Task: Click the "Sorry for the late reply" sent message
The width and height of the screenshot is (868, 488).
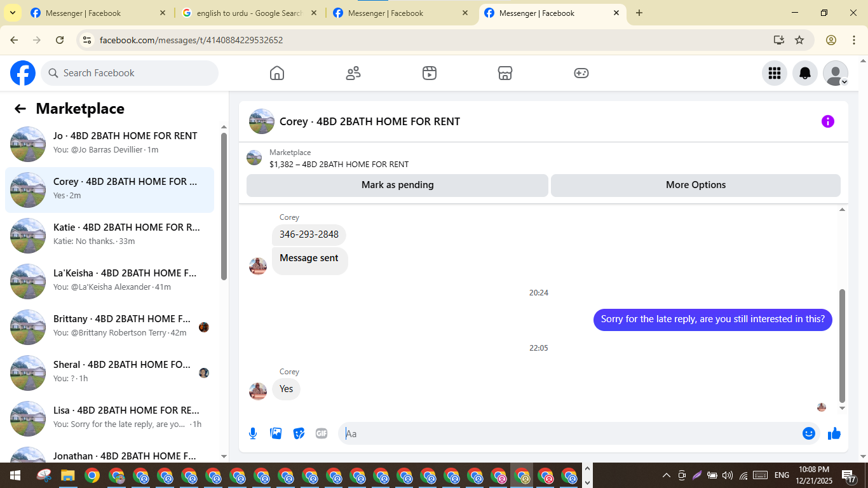Action: [x=713, y=319]
